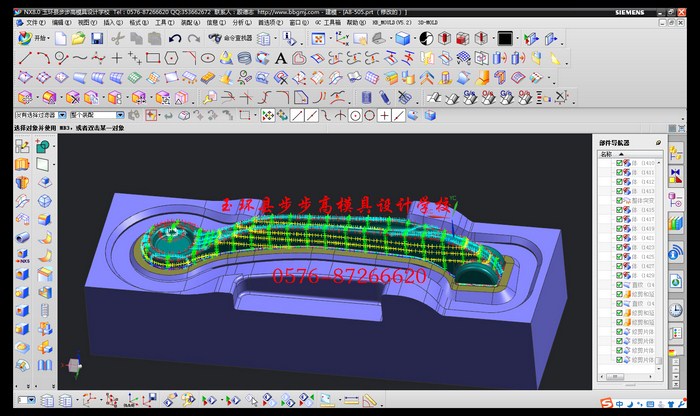The image size is (700, 416).
Task: Create a new file with blank page icon
Action: pyautogui.click(x=62, y=38)
